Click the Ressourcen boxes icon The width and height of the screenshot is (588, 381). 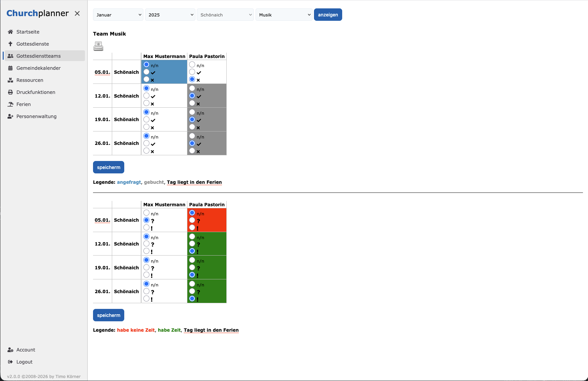pos(10,80)
